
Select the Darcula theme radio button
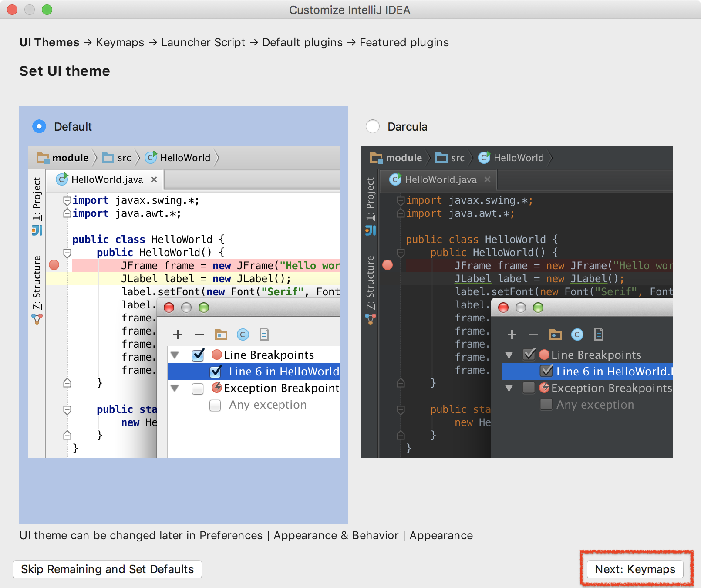pos(373,126)
